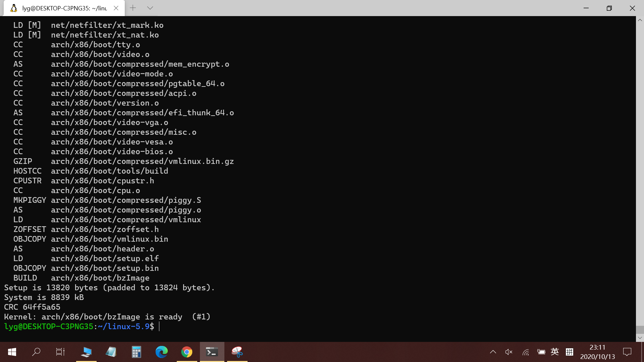Launch Calculator from the taskbar
The height and width of the screenshot is (362, 644).
(x=136, y=352)
